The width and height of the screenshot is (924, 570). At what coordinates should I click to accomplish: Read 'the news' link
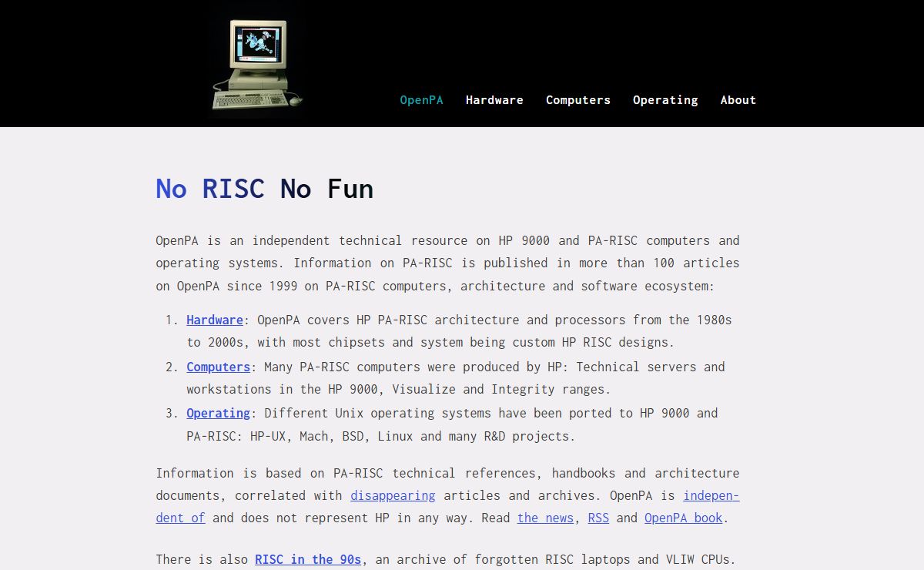545,518
